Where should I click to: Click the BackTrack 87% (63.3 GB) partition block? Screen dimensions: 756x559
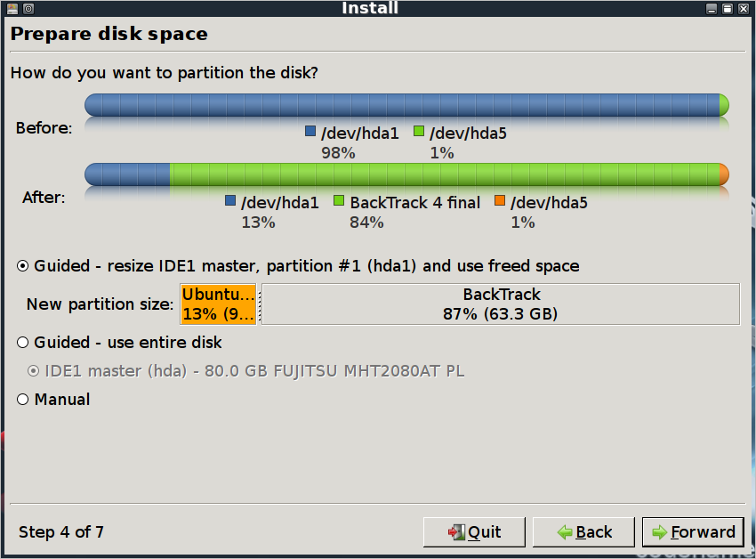pos(501,304)
